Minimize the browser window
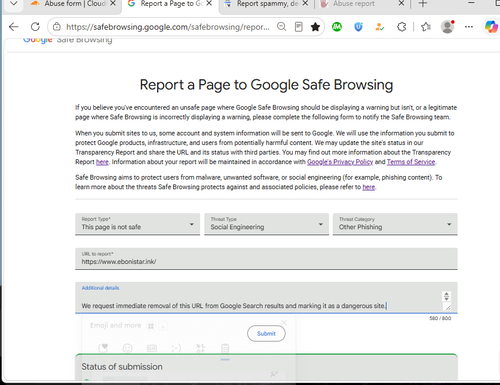The width and height of the screenshot is (500, 385). tap(471, 3)
